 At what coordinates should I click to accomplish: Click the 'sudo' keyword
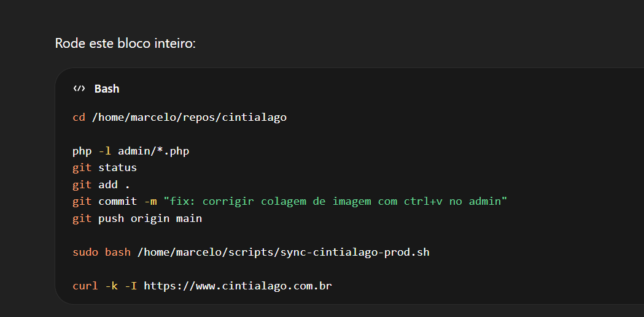(x=85, y=252)
